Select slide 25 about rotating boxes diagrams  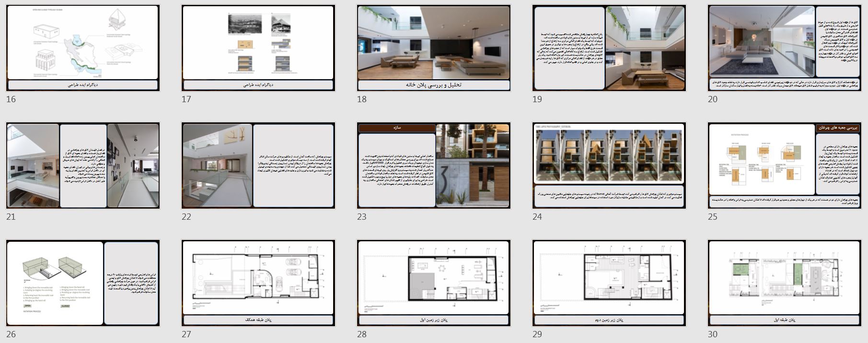[x=784, y=166]
